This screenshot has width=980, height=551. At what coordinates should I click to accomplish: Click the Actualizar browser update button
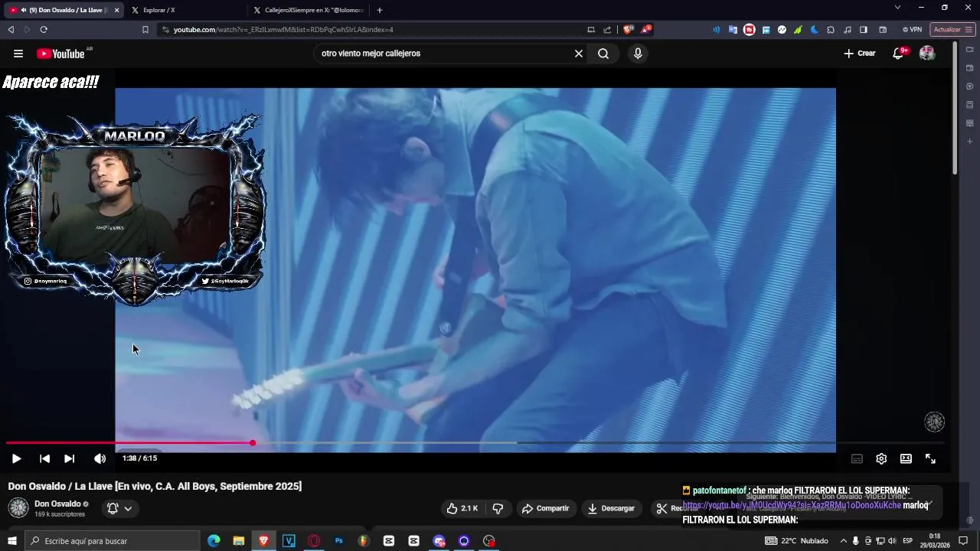pyautogui.click(x=952, y=30)
